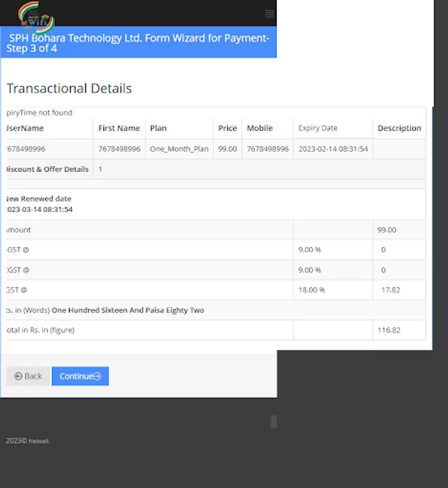Click the Netwall footer link
The width and height of the screenshot is (448, 488).
[39, 441]
